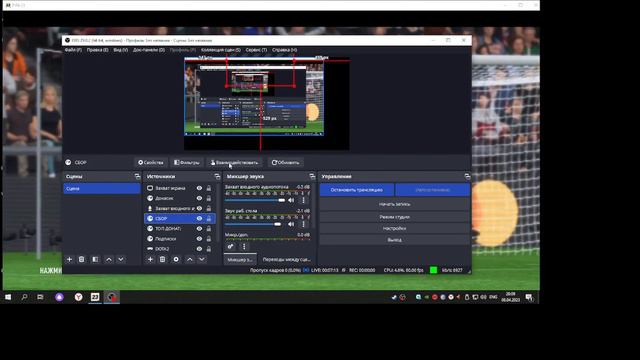Lock the DOTA2 source
The width and height of the screenshot is (640, 360).
pyautogui.click(x=209, y=249)
